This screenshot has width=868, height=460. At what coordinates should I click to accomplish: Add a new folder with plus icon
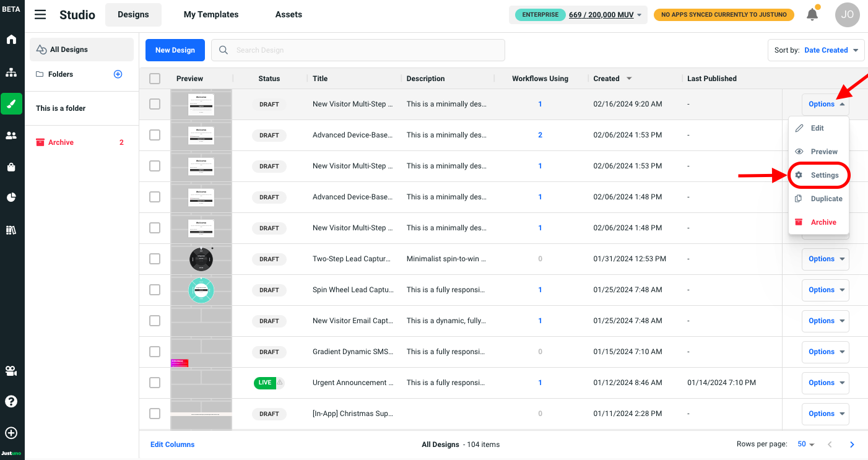[118, 74]
